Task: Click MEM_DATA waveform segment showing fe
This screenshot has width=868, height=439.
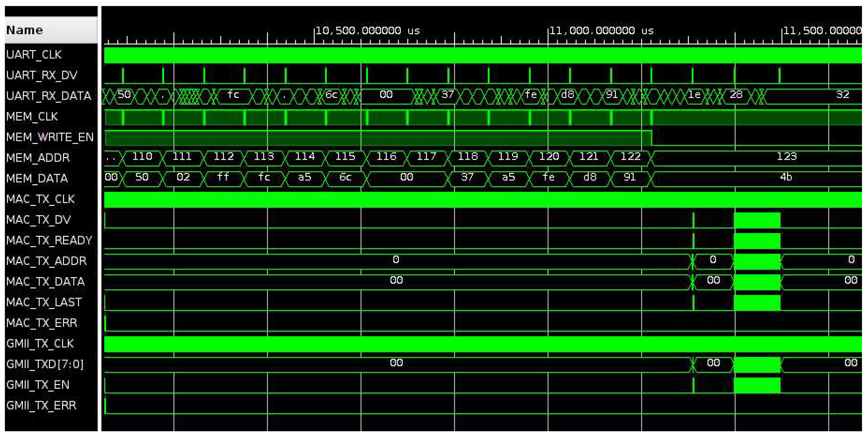Action: click(549, 178)
